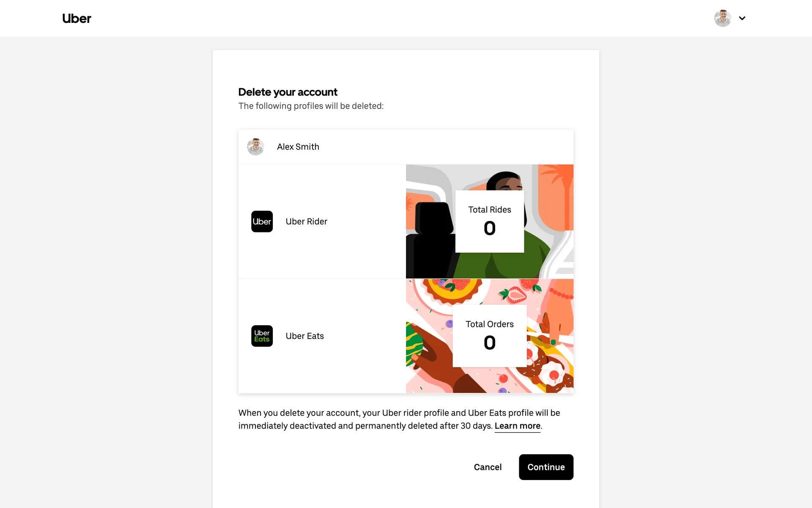The height and width of the screenshot is (508, 812).
Task: Continue with deleting the account
Action: [x=546, y=467]
